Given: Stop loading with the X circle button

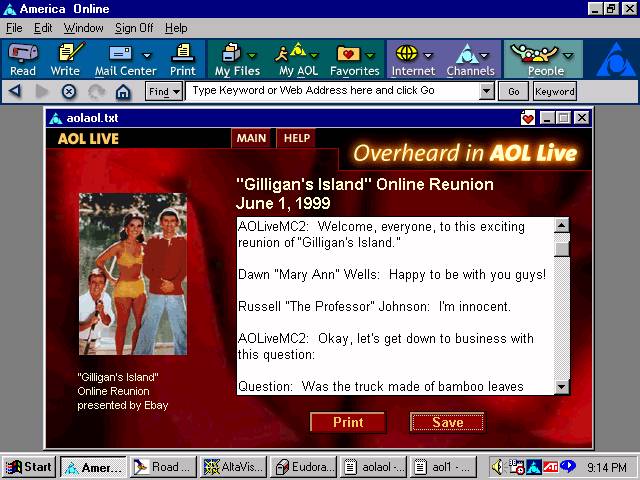Looking at the screenshot, I should click(69, 91).
